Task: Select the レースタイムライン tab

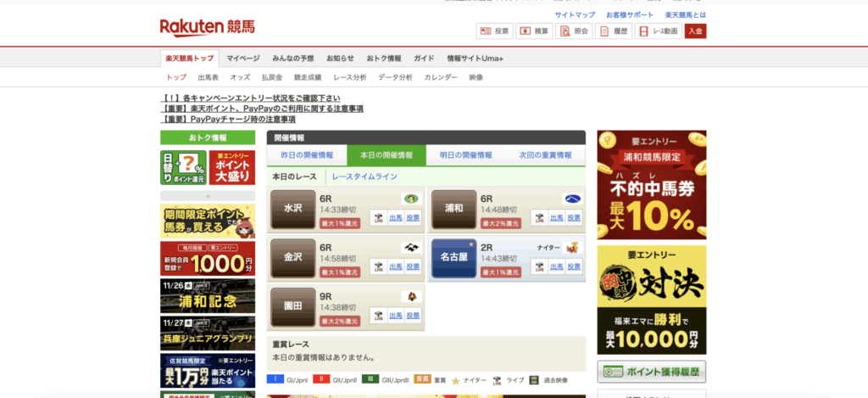Action: point(364,177)
